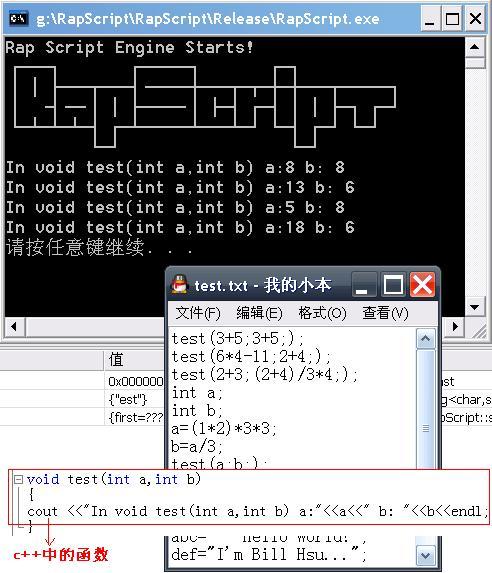Click console vertical scrollbar up arrow
The width and height of the screenshot is (492, 573).
[x=474, y=47]
